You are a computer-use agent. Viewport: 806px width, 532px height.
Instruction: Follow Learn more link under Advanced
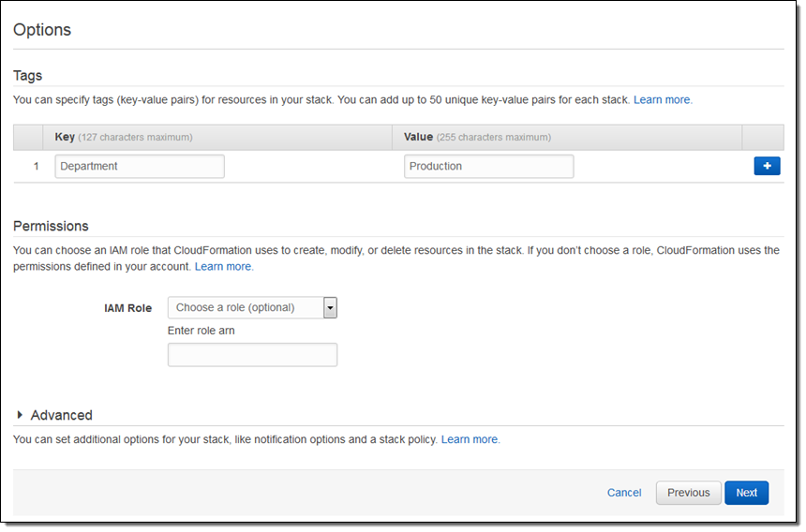[x=470, y=438]
